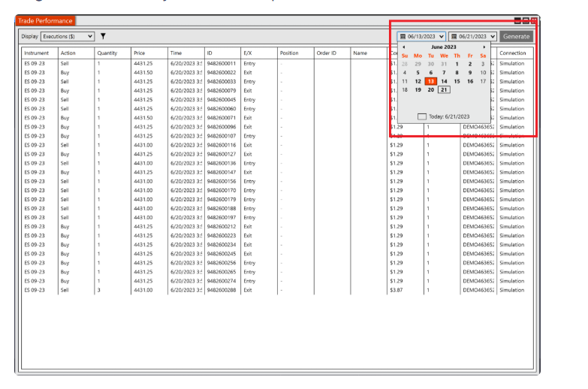Click the Today 6/21/2023 box icon
Viewport: 588px width, 389px height.
click(x=422, y=116)
